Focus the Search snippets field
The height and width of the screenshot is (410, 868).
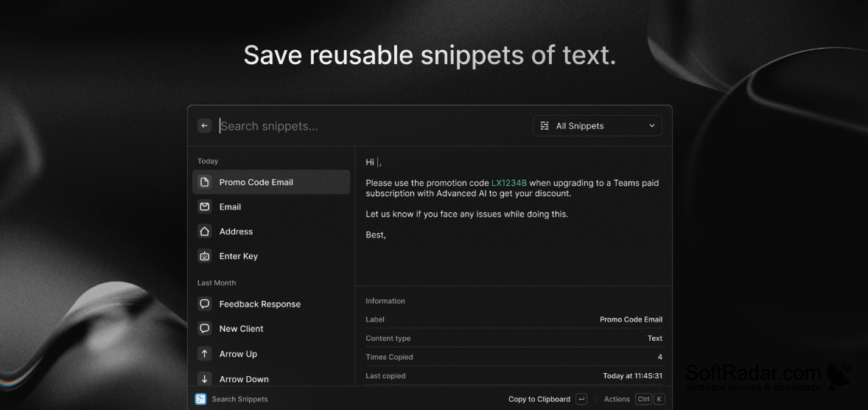(371, 126)
